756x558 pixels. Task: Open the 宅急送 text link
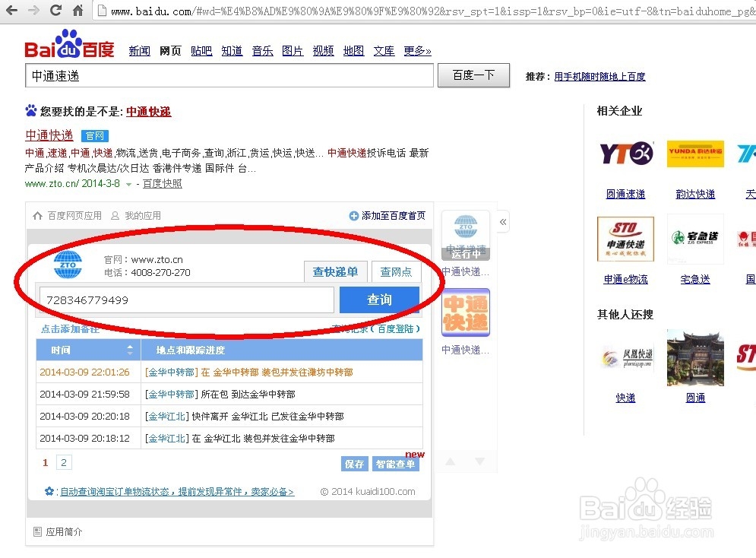click(695, 279)
